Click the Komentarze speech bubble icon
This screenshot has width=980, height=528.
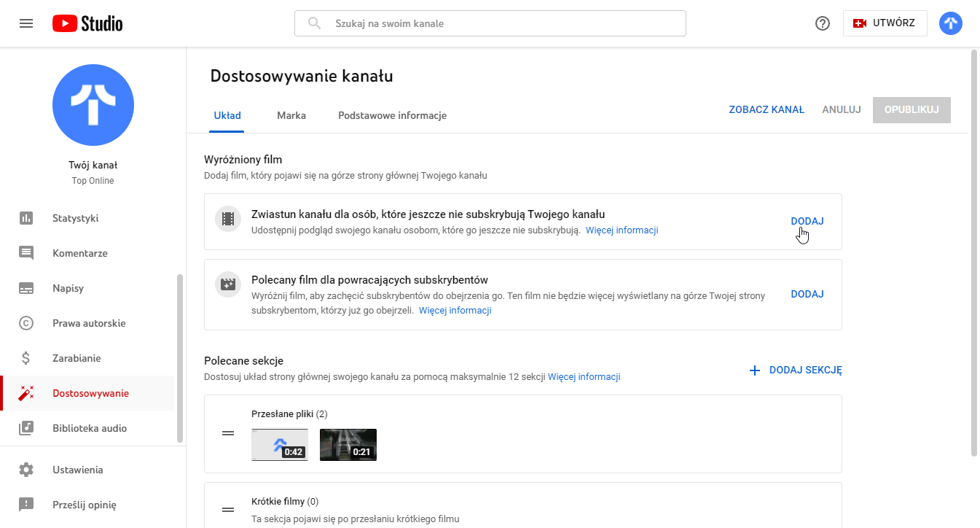[26, 253]
